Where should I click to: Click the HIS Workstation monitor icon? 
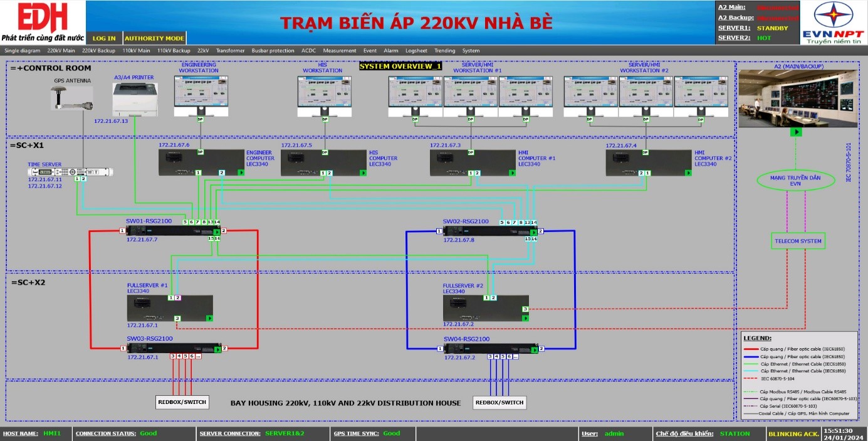coord(324,94)
